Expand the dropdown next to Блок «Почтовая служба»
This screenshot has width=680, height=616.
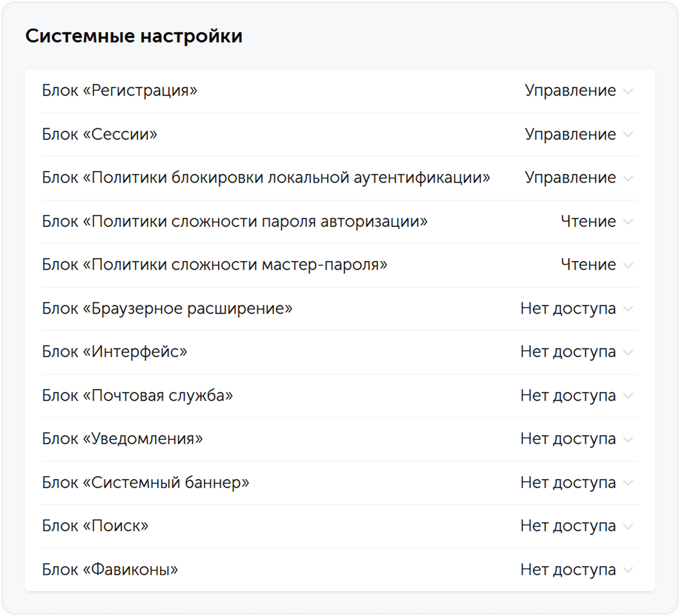coord(628,395)
